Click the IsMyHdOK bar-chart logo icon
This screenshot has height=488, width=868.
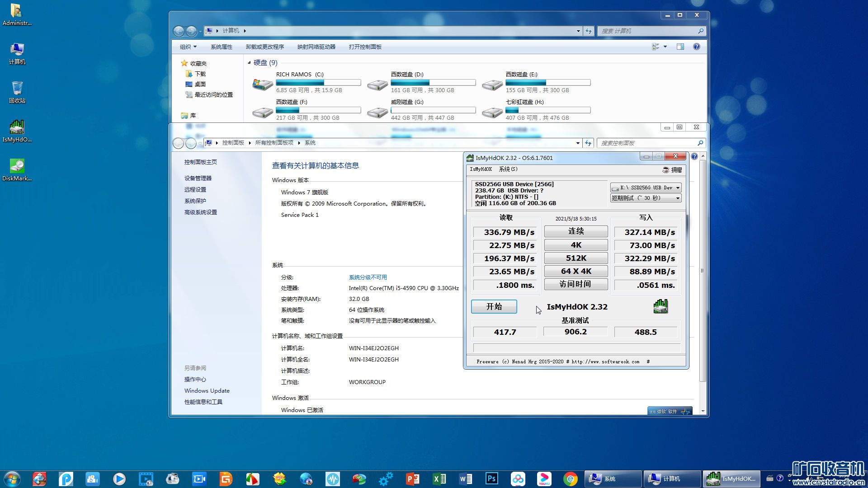pyautogui.click(x=660, y=306)
